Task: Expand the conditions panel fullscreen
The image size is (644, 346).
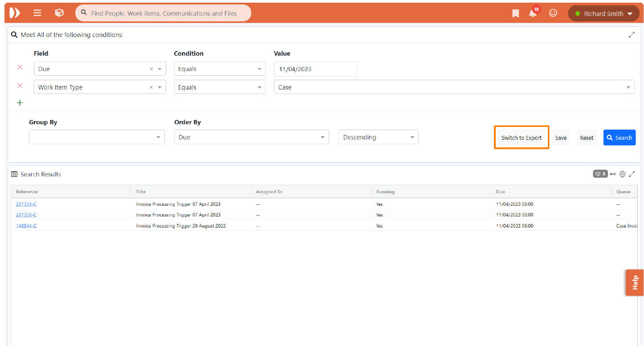Action: coord(632,35)
